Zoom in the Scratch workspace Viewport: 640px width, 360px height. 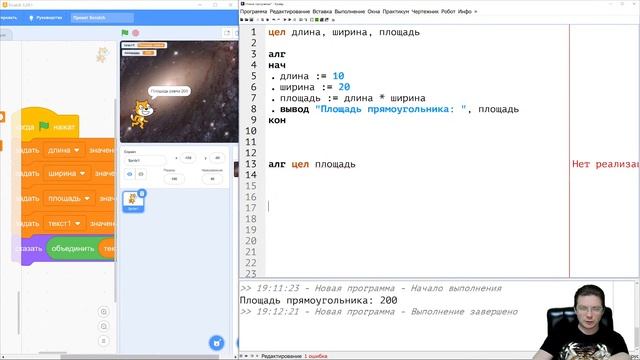[104, 312]
